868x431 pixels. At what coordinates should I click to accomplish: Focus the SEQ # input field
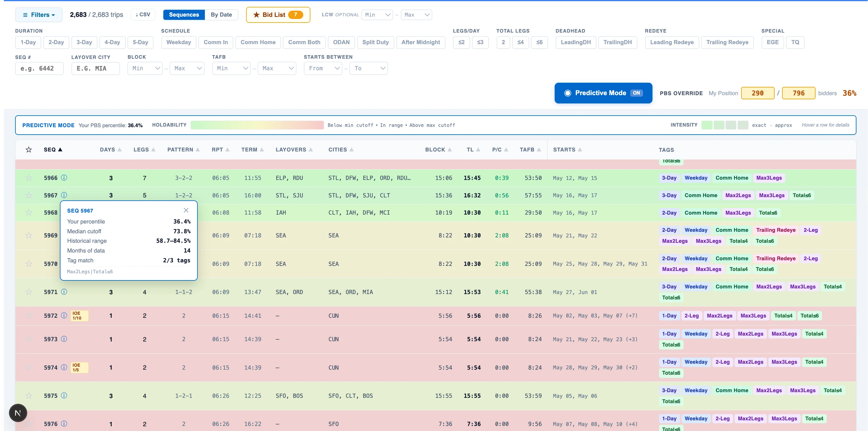[39, 68]
